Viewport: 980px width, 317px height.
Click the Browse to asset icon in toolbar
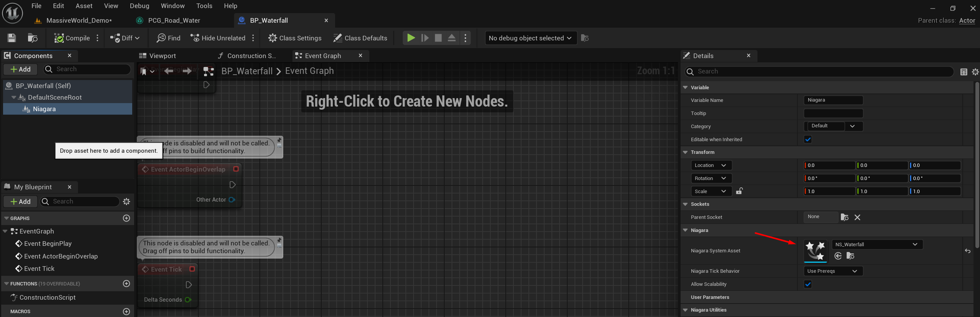33,38
